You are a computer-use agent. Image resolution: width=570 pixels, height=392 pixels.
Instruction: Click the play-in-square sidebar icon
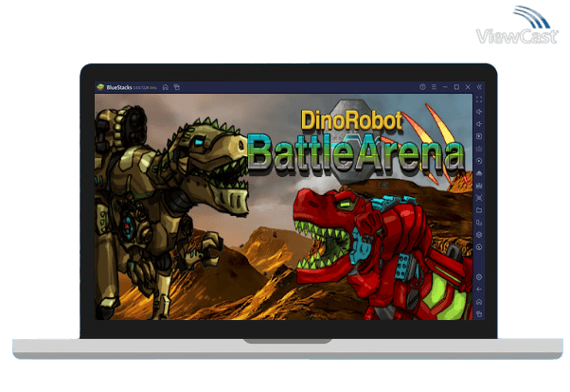point(479,136)
